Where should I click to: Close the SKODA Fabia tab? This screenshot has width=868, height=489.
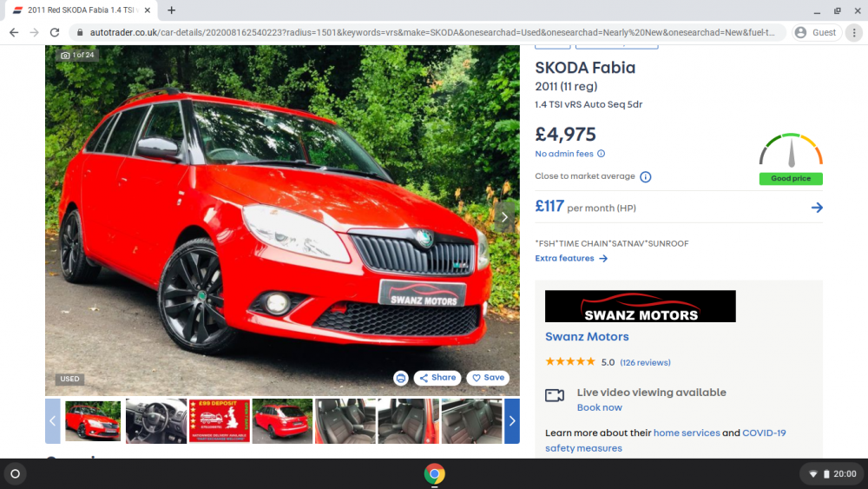click(x=148, y=10)
